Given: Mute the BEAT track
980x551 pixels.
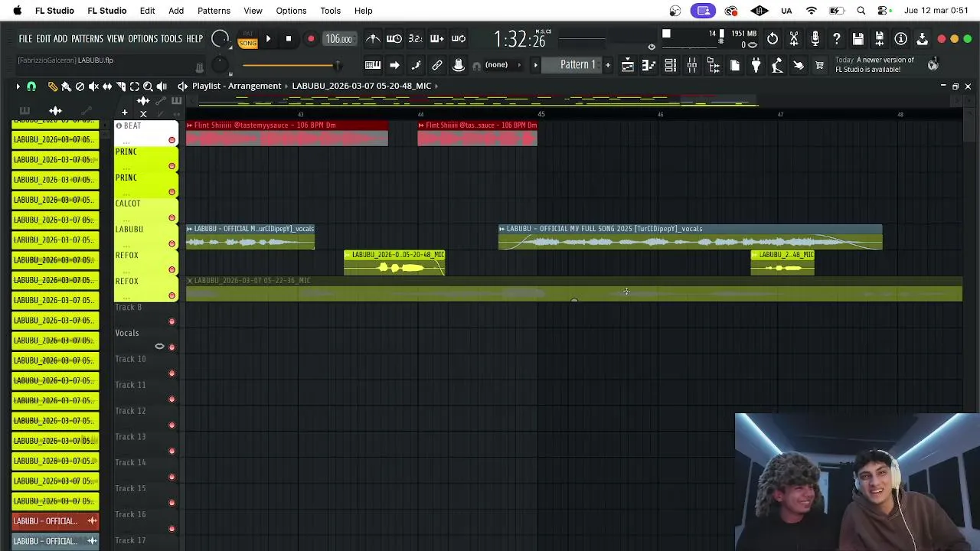Looking at the screenshot, I should (x=171, y=140).
